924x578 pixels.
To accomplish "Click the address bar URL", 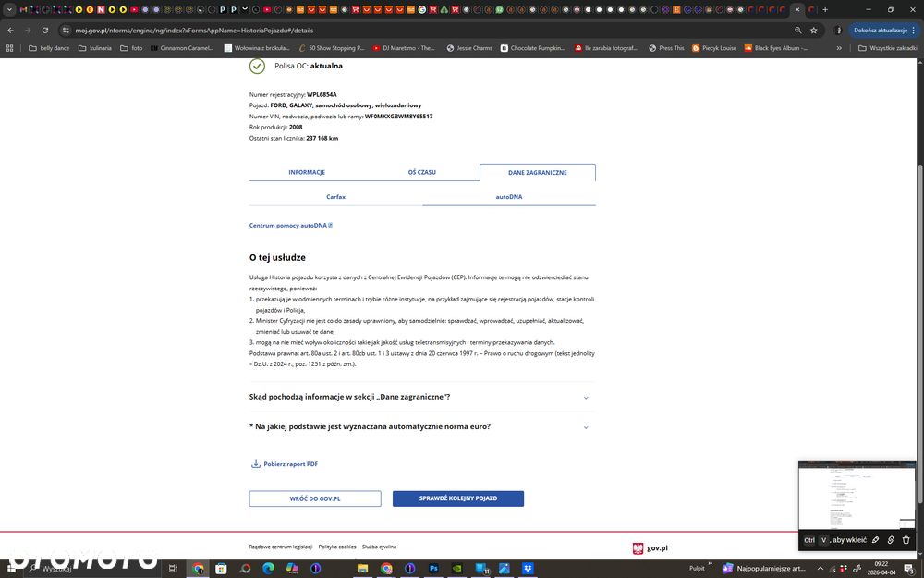I will coord(194,31).
